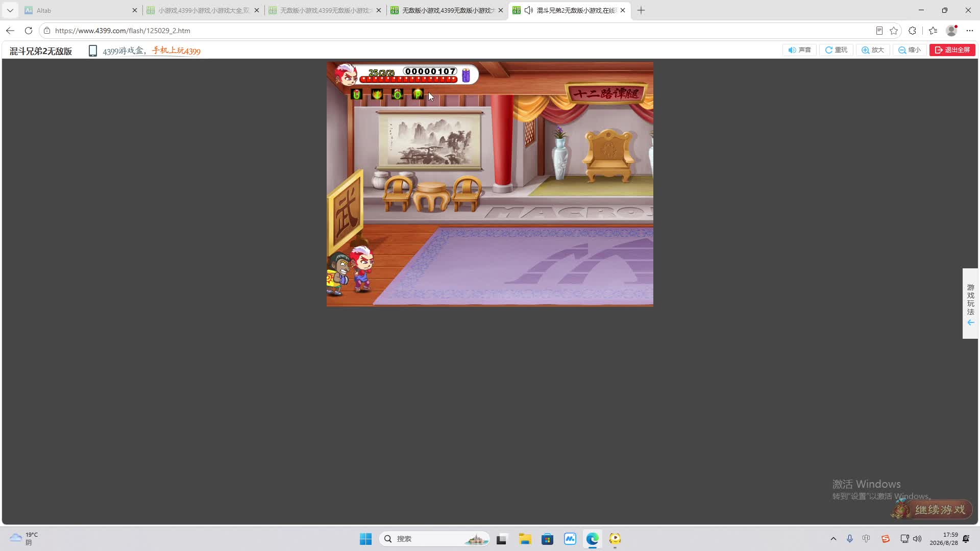Switch to 小游戏,4399小游戏大全 tab
This screenshot has height=551, width=980.
tap(202, 10)
